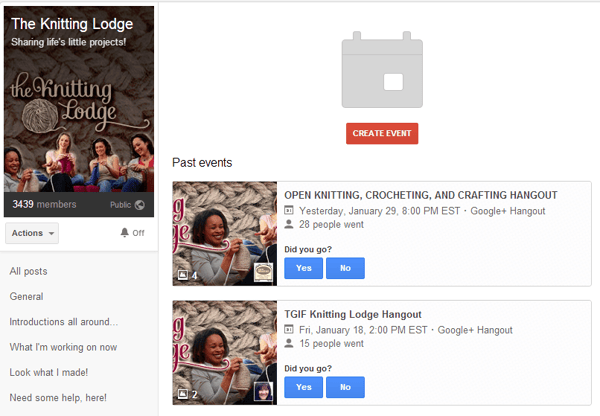Click the Public globe icon
Image resolution: width=600 pixels, height=416 pixels.
click(140, 205)
